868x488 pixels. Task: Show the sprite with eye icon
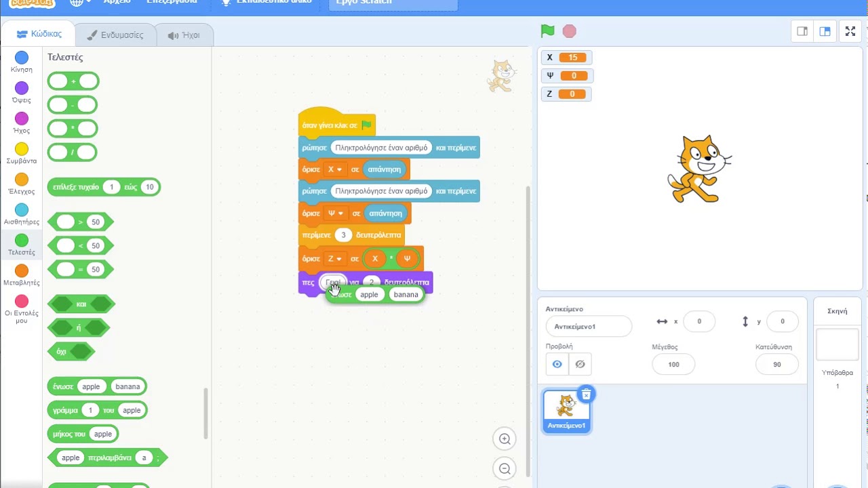(557, 364)
